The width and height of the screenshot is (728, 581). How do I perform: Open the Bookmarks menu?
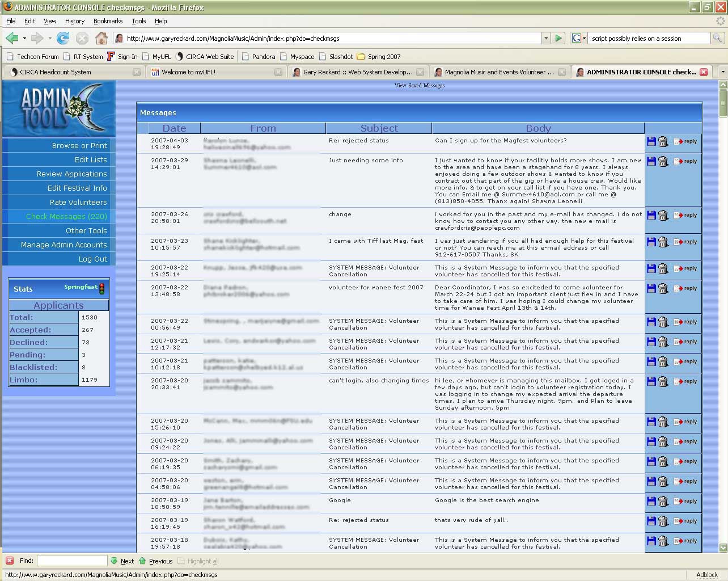pyautogui.click(x=108, y=21)
